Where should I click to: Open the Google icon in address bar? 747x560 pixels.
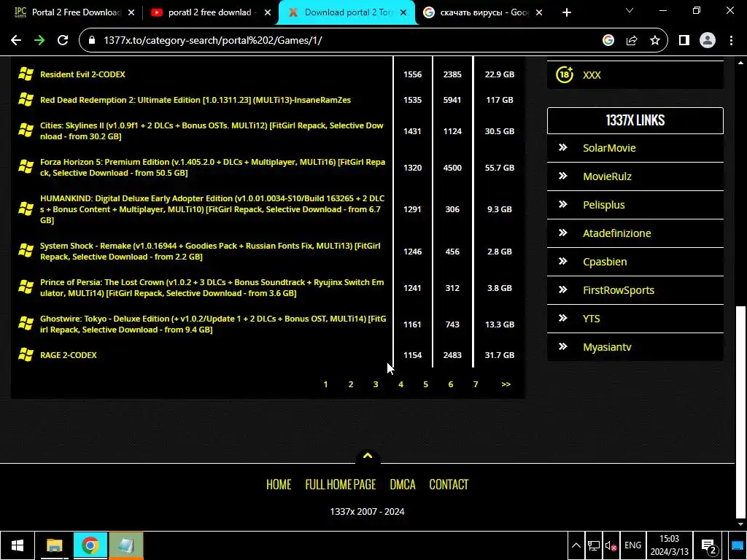(608, 41)
